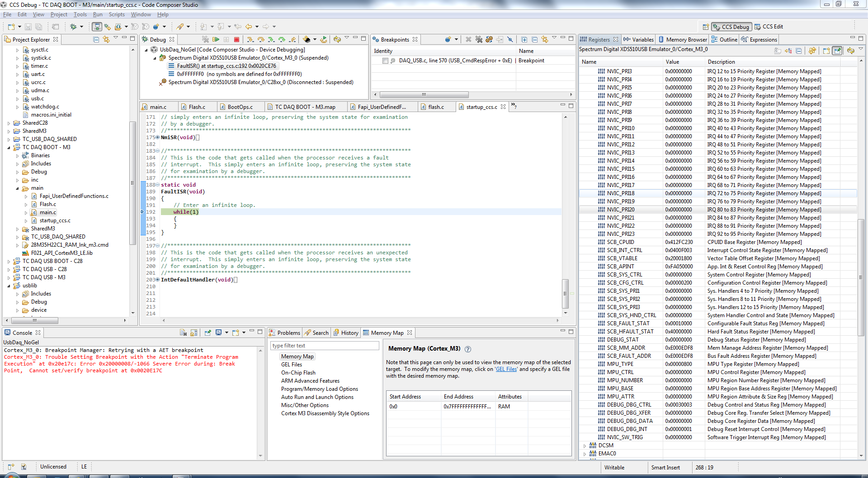This screenshot has height=478, width=868.
Task: Click Link with Editor icon in Project Explorer
Action: [x=106, y=40]
